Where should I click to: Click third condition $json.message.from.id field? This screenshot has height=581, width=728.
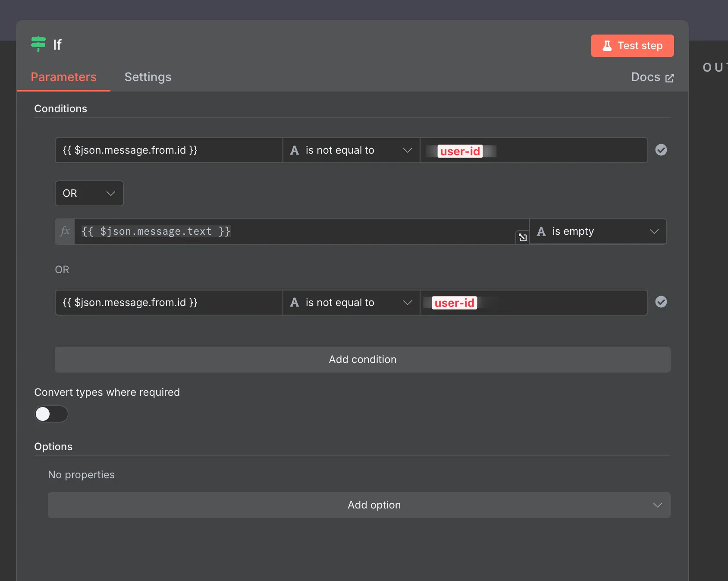(x=169, y=303)
